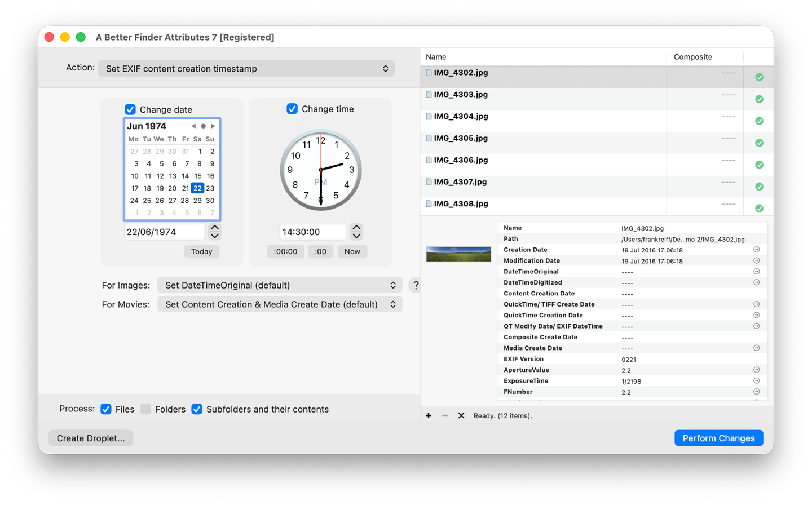Click the arrow icon on ExposureTime row
The width and height of the screenshot is (812, 505).
point(757,381)
